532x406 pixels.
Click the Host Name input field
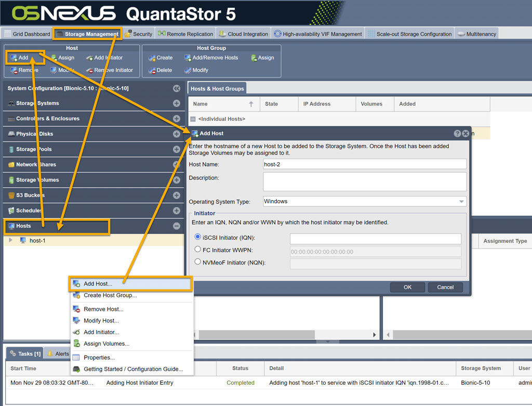[x=365, y=164]
